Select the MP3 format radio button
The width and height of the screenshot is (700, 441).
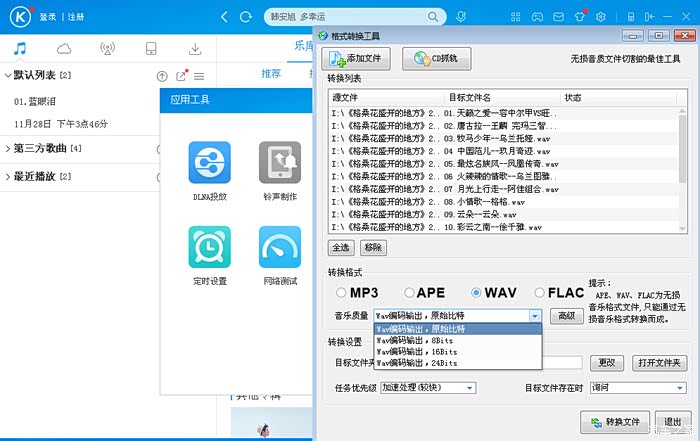[x=342, y=293]
